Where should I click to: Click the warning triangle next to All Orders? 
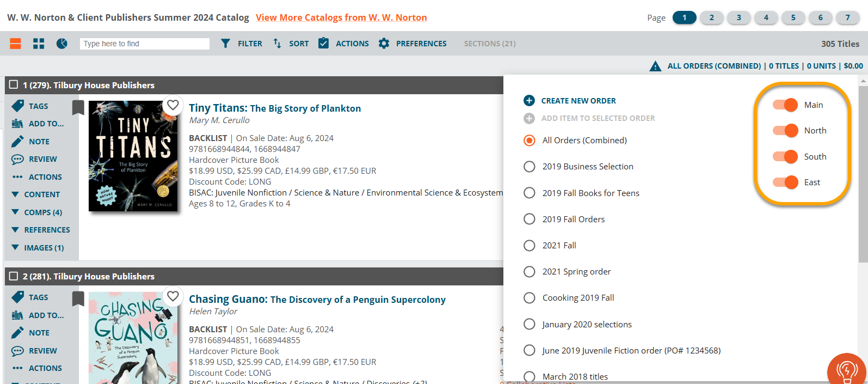point(655,66)
